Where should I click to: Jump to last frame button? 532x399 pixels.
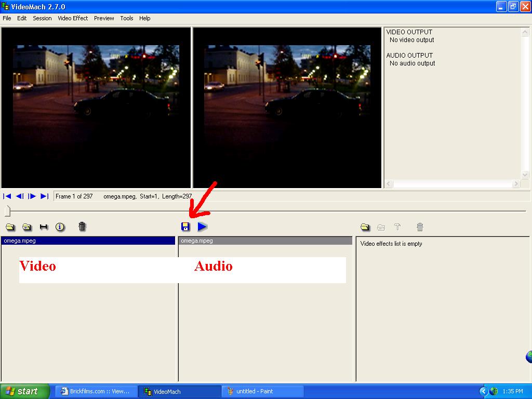click(45, 196)
